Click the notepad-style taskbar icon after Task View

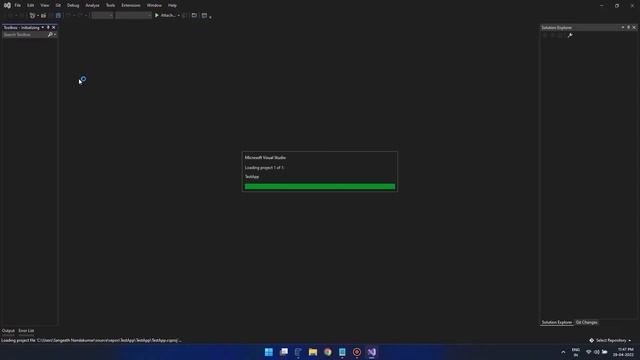tap(298, 352)
